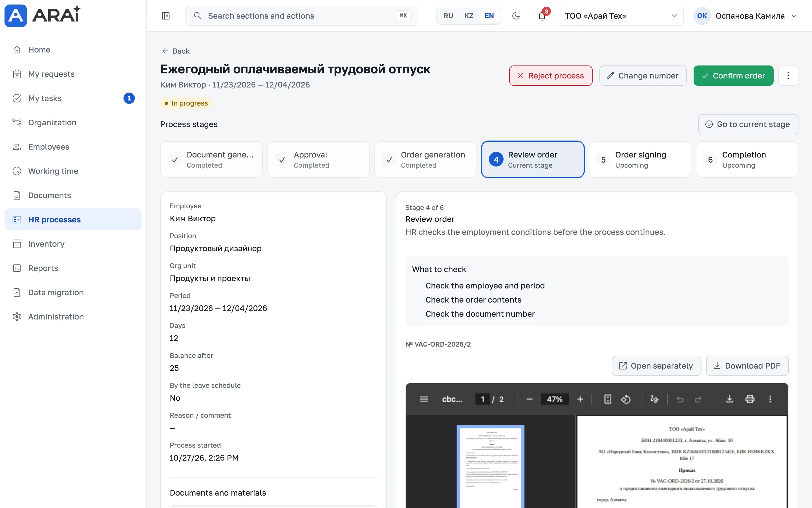Click Go to current stage button
Screen dimensions: 812x508
point(748,124)
